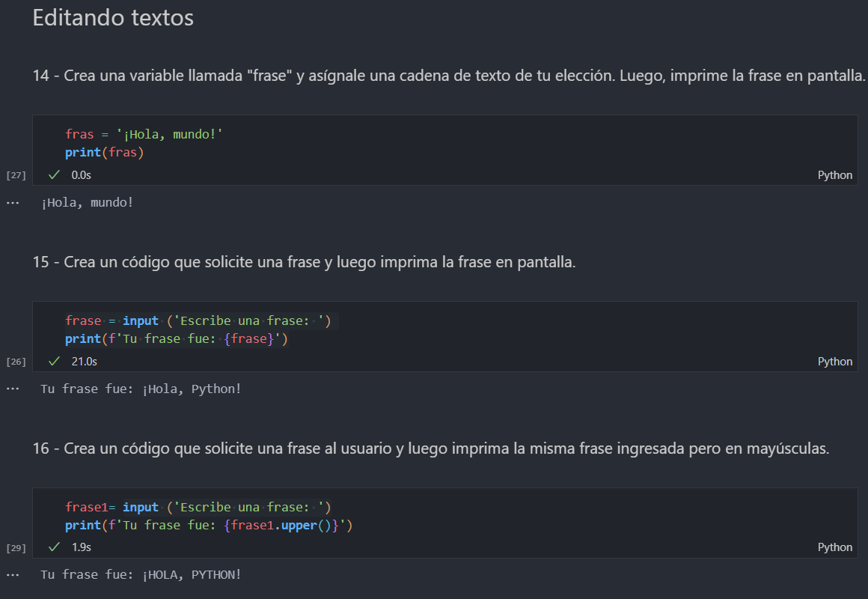The width and height of the screenshot is (868, 599).
Task: Place cursor in print line with {frase}
Action: pos(177,338)
